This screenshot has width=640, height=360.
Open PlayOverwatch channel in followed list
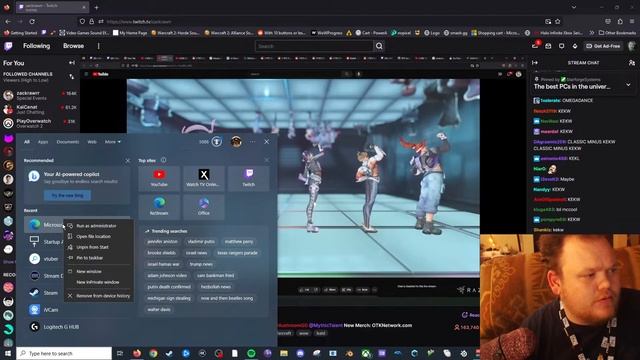tap(40, 123)
